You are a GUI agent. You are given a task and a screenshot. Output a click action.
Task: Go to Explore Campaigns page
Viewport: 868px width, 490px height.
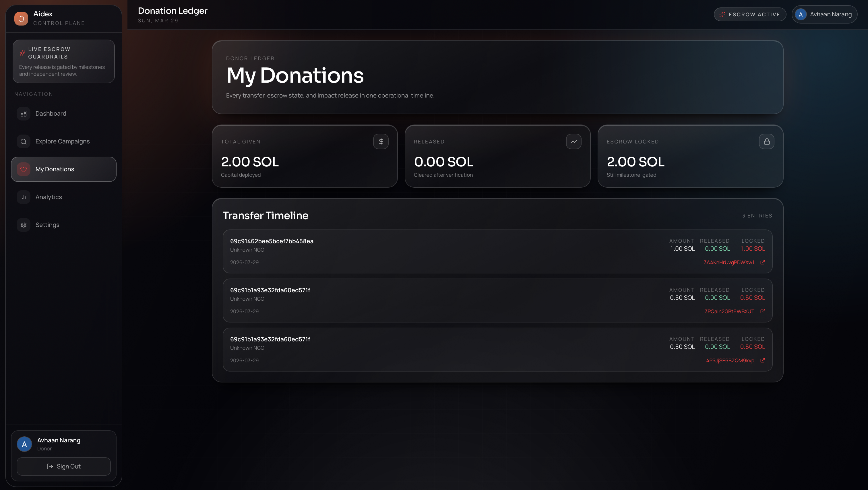[x=64, y=141]
